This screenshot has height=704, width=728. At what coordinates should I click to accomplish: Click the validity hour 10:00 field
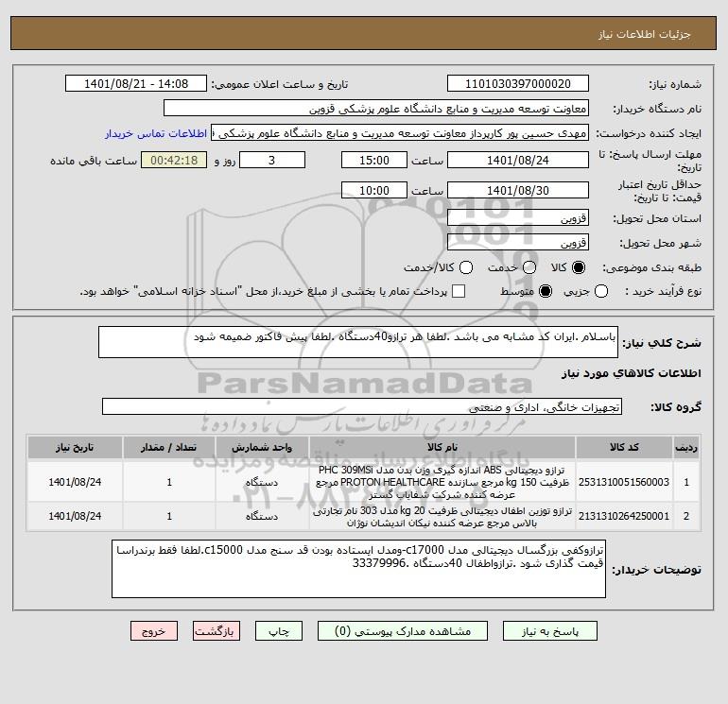point(374,190)
